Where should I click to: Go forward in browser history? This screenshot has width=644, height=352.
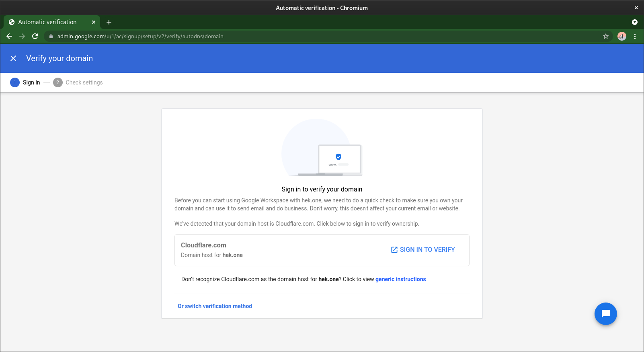click(22, 36)
